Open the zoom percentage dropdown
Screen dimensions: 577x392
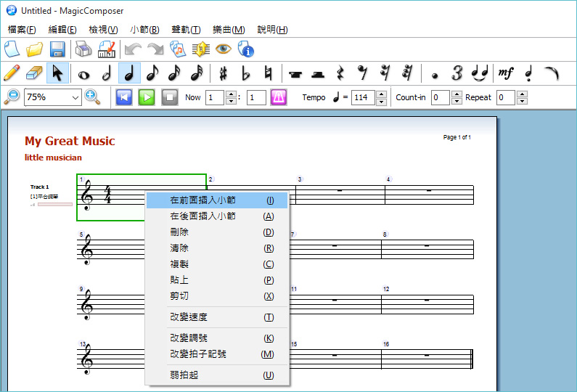[x=75, y=97]
